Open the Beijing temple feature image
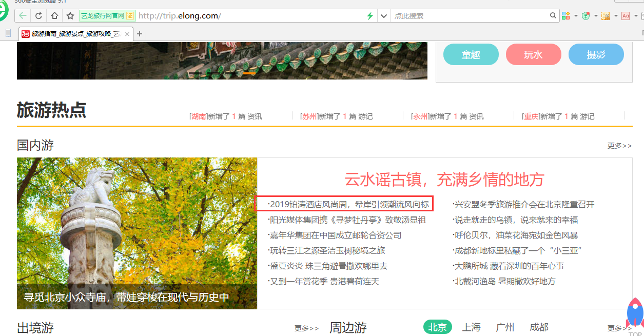This screenshot has height=336, width=644. click(x=137, y=233)
